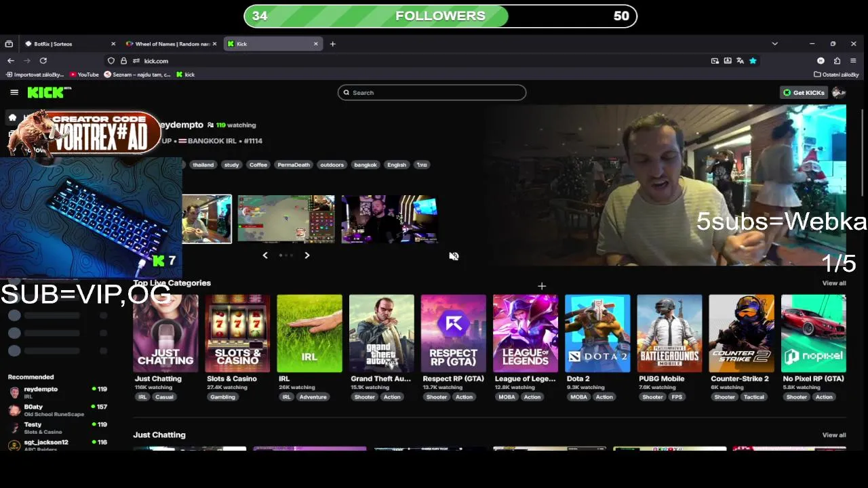This screenshot has height=488, width=868.
Task: Click the Tactical tag under Counter-Strike 2
Action: pyautogui.click(x=753, y=397)
